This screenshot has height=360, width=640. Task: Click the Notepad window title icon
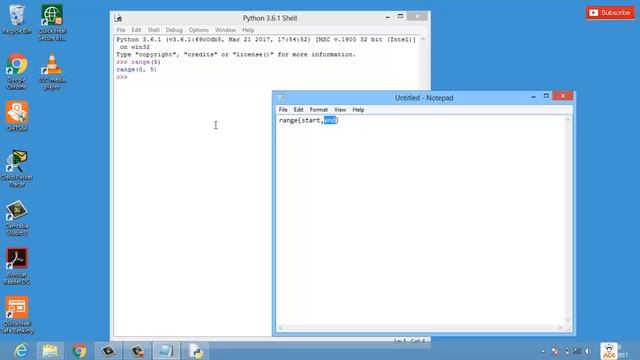point(281,98)
